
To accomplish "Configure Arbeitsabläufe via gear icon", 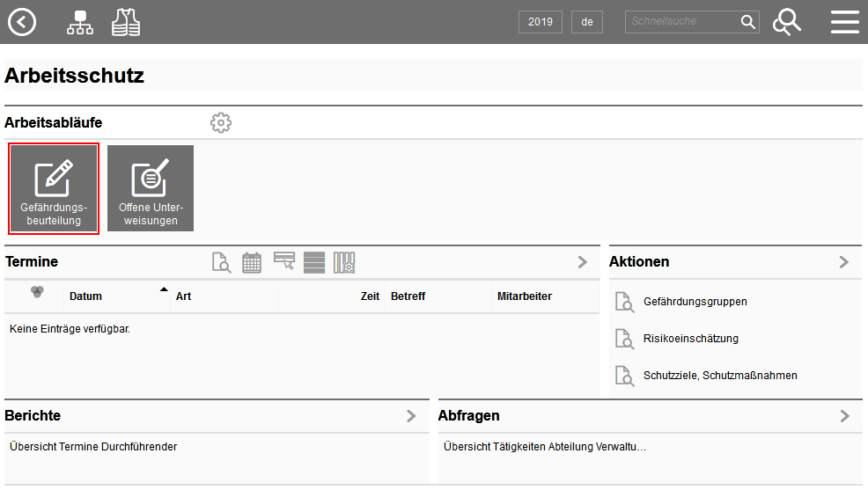I will click(221, 123).
